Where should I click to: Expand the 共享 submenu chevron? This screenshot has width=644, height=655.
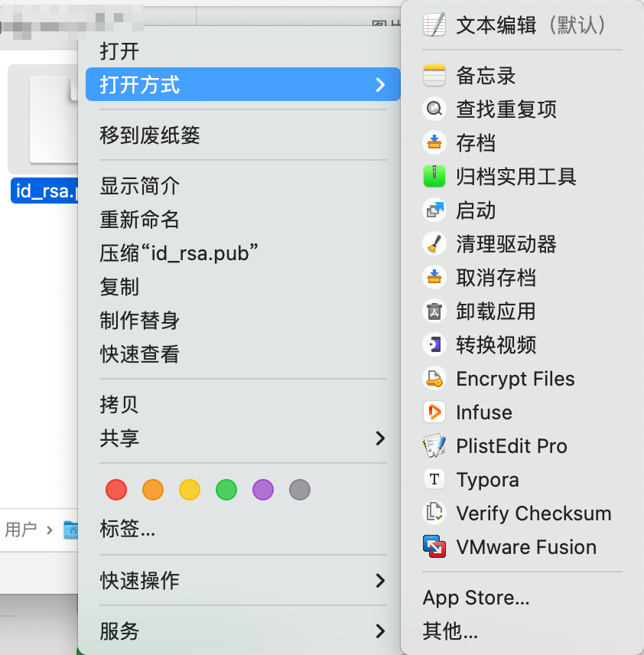tap(380, 438)
